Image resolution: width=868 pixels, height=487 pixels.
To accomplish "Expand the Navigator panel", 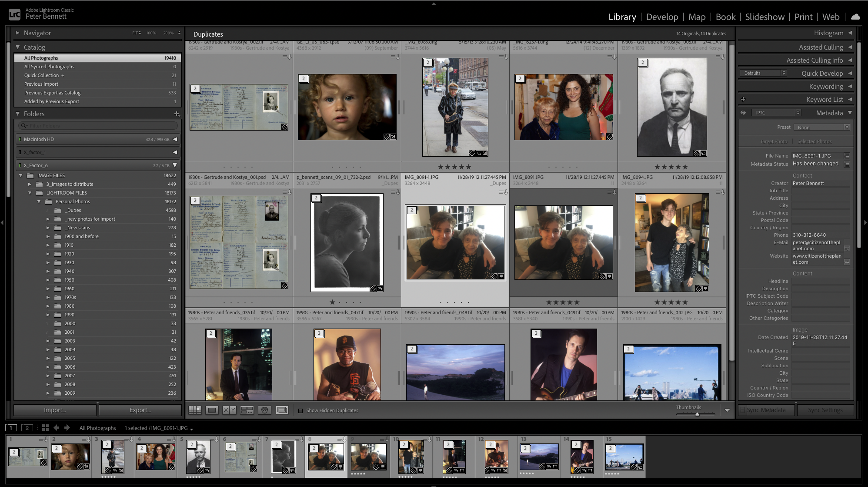I will [x=18, y=33].
